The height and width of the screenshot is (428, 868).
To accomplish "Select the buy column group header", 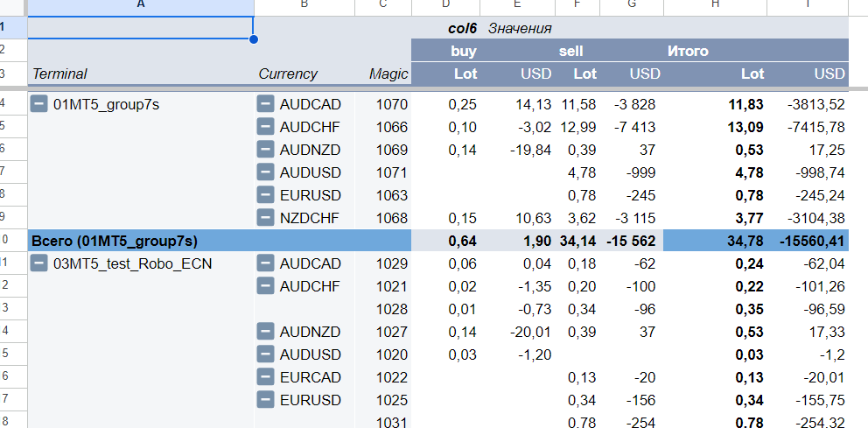I will [464, 51].
